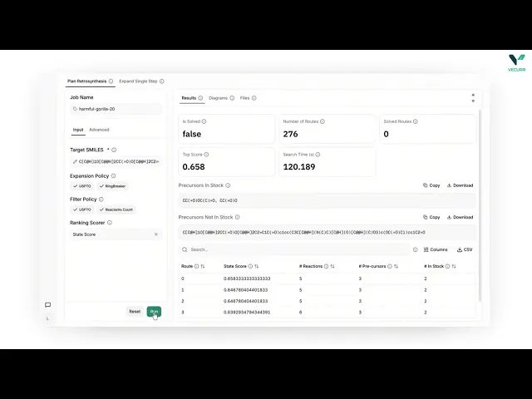Click the Number of Routes info icon
This screenshot has width=532, height=399.
323,121
